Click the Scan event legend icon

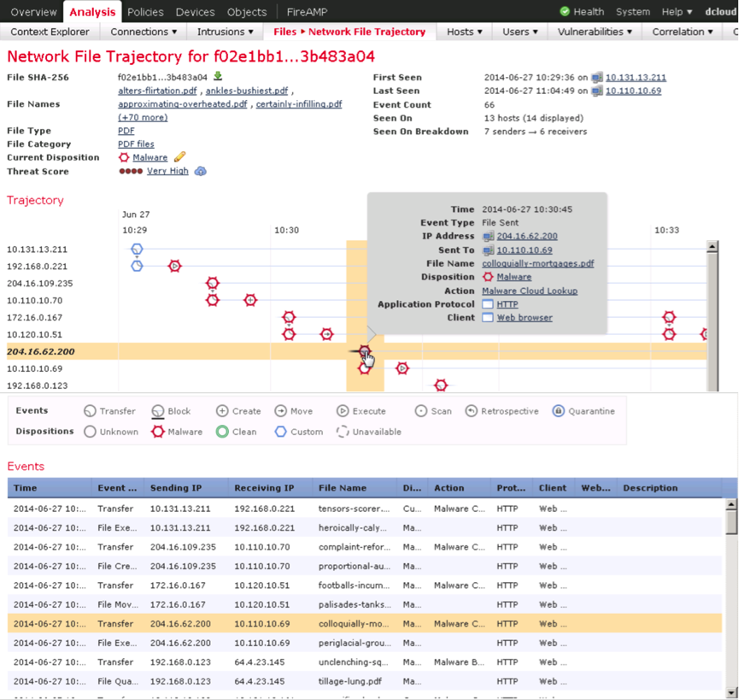[420, 411]
